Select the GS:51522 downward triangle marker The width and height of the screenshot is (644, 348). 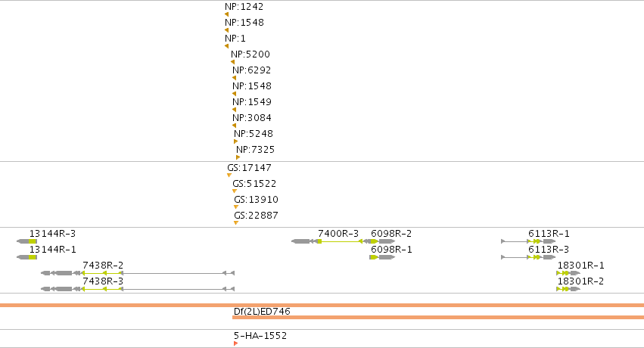[x=235, y=191]
